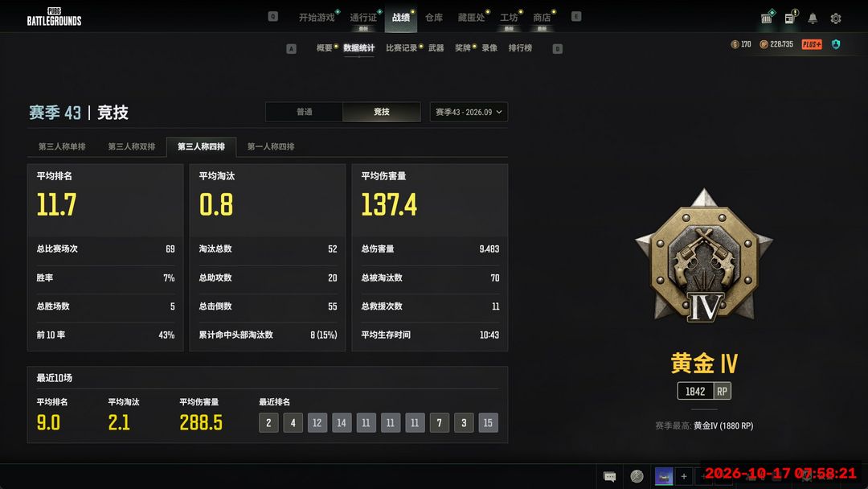The image size is (868, 489).
Task: Click the 累计命中头部淘汰数 row
Action: 268,335
